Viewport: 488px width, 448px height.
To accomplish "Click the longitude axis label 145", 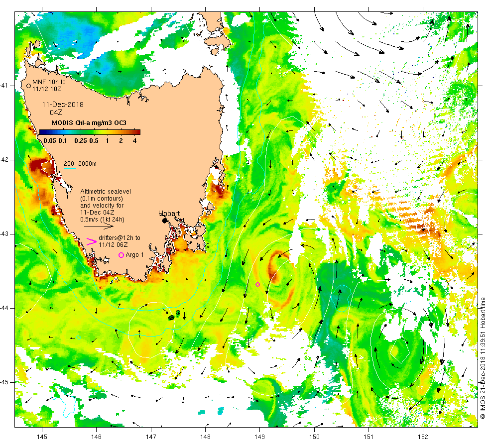I will (x=42, y=437).
